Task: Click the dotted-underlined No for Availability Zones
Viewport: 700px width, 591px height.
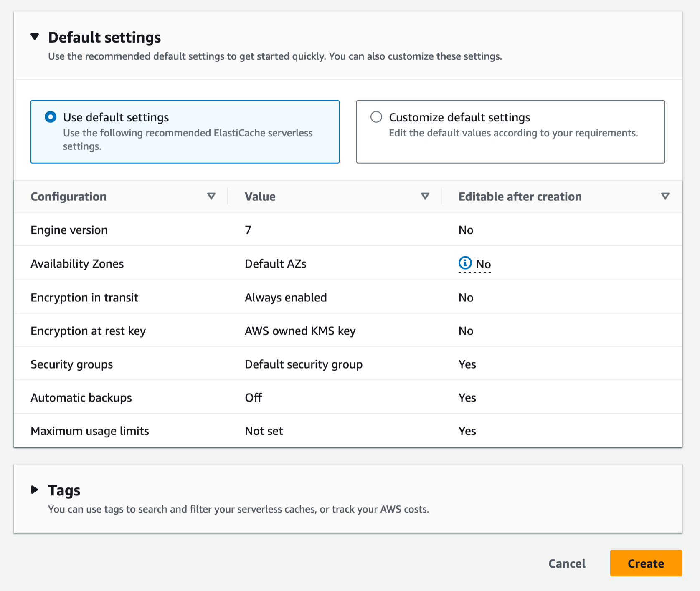Action: click(x=484, y=264)
